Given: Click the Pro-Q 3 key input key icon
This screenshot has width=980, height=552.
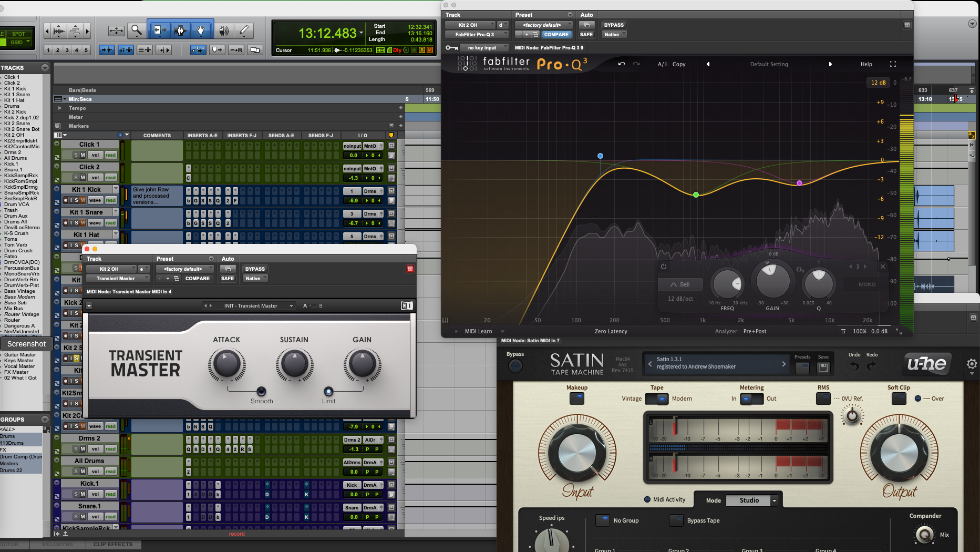Looking at the screenshot, I should [451, 47].
